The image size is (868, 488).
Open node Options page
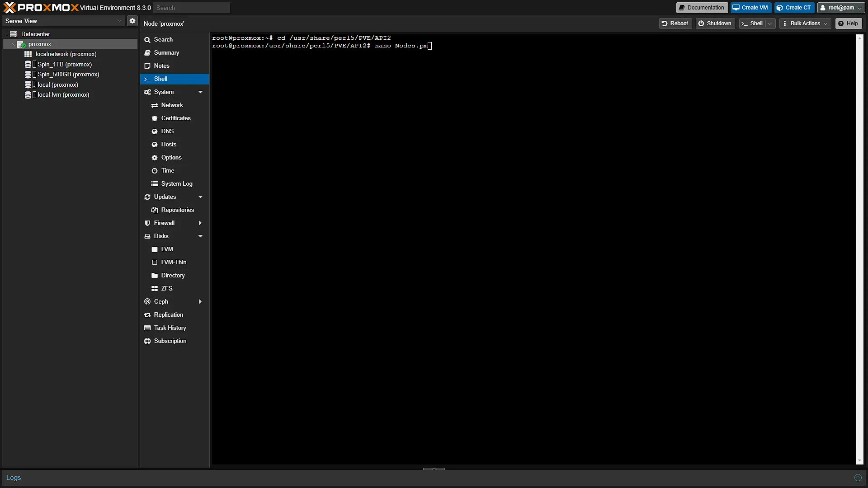(175, 158)
